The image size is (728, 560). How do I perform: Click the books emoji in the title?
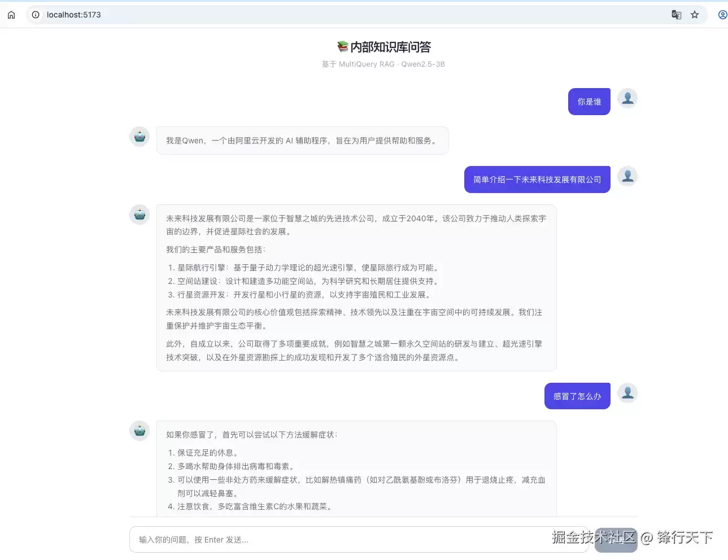[x=342, y=46]
